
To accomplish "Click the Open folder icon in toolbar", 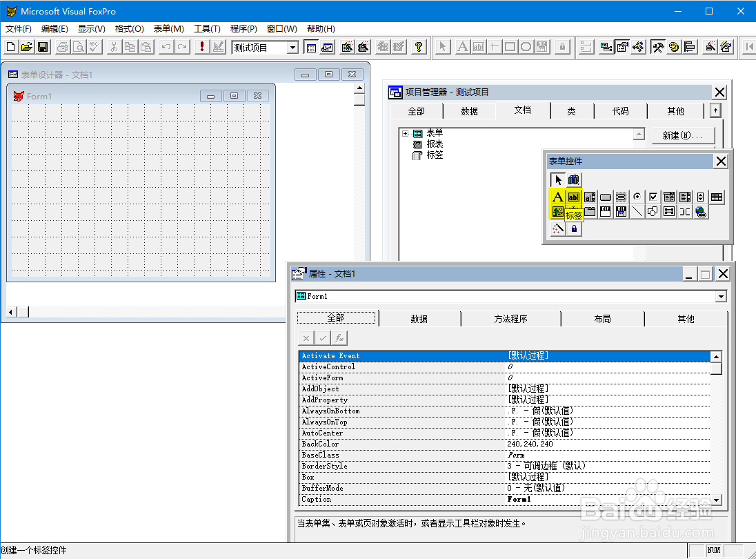I will [x=26, y=47].
